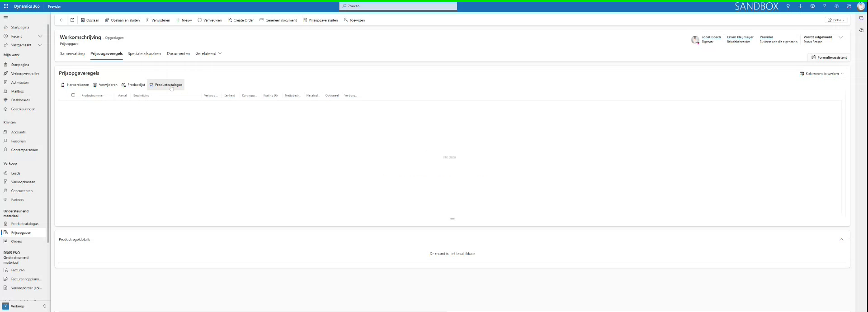Image resolution: width=868 pixels, height=312 pixels.
Task: Open the Copilot icon in top bar
Action: point(836,6)
